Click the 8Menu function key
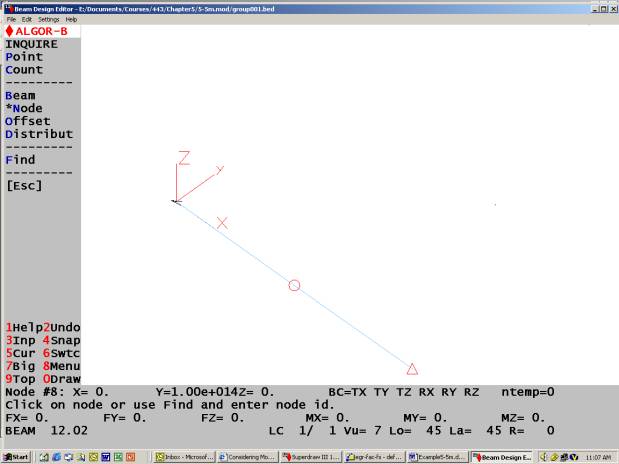 point(62,366)
